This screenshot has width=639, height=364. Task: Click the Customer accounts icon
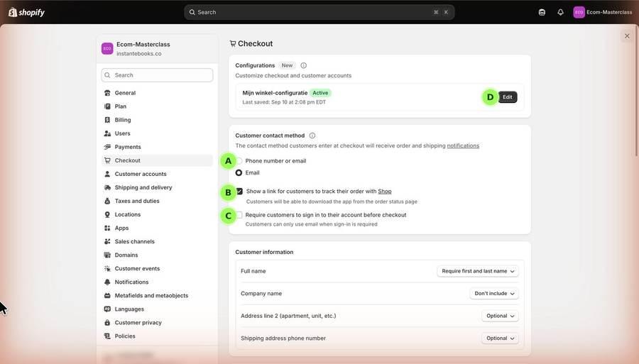tap(107, 174)
